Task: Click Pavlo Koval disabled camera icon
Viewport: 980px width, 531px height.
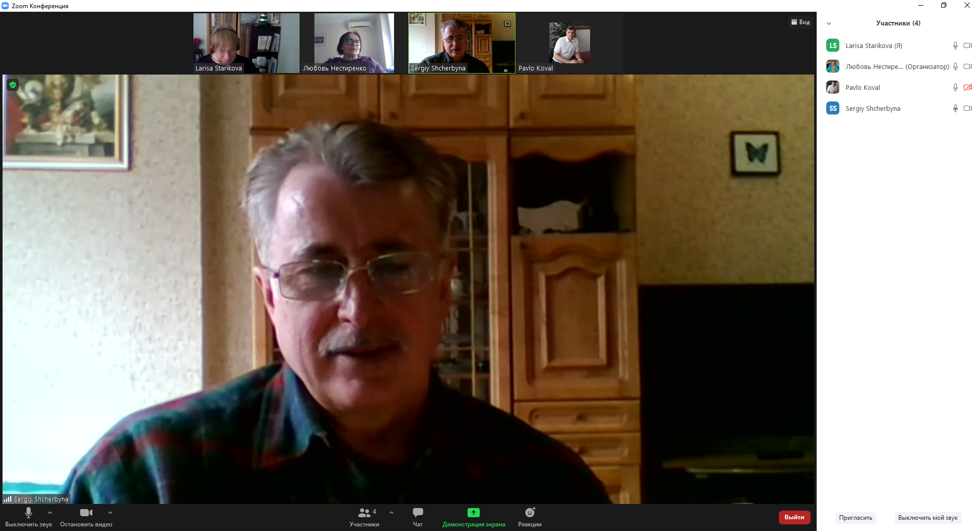Action: click(967, 87)
